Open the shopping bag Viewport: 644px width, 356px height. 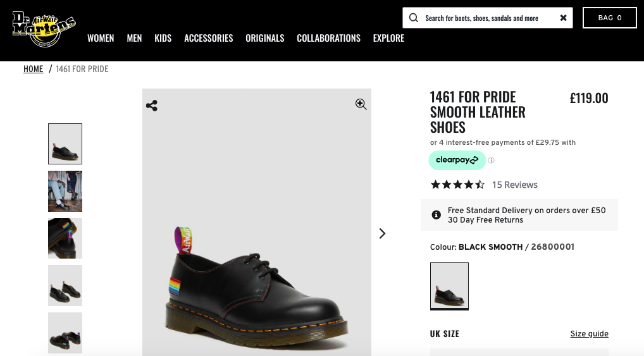[x=609, y=18]
